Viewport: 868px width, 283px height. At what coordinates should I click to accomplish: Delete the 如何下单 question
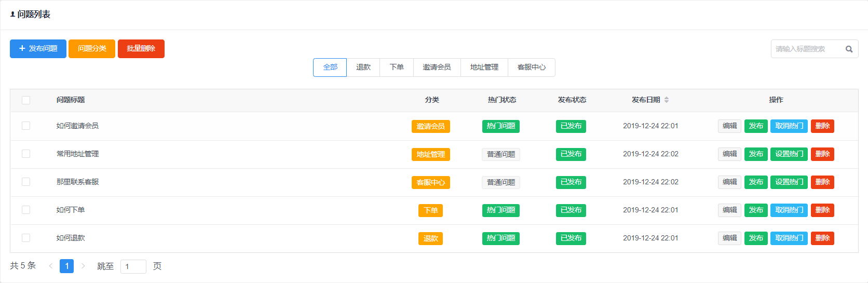822,210
